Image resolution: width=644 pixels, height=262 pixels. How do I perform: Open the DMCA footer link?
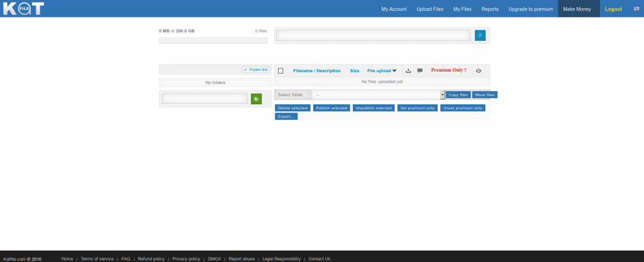tap(214, 259)
